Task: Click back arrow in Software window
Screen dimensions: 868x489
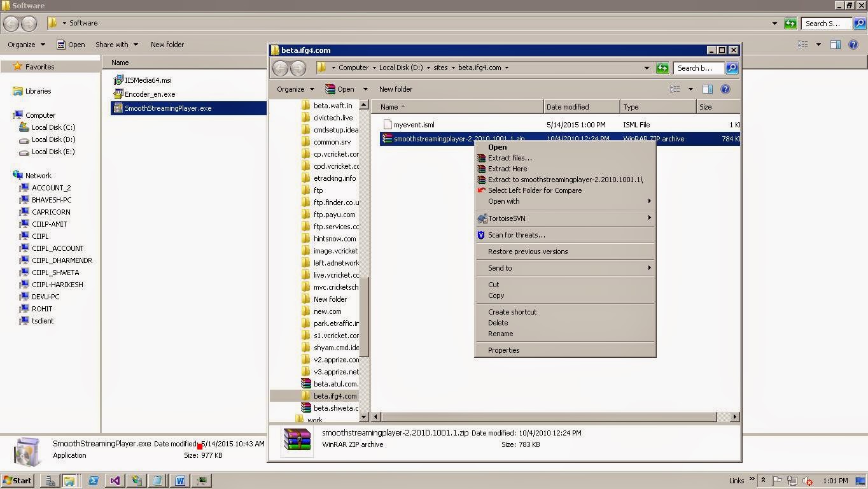Action: 11,24
